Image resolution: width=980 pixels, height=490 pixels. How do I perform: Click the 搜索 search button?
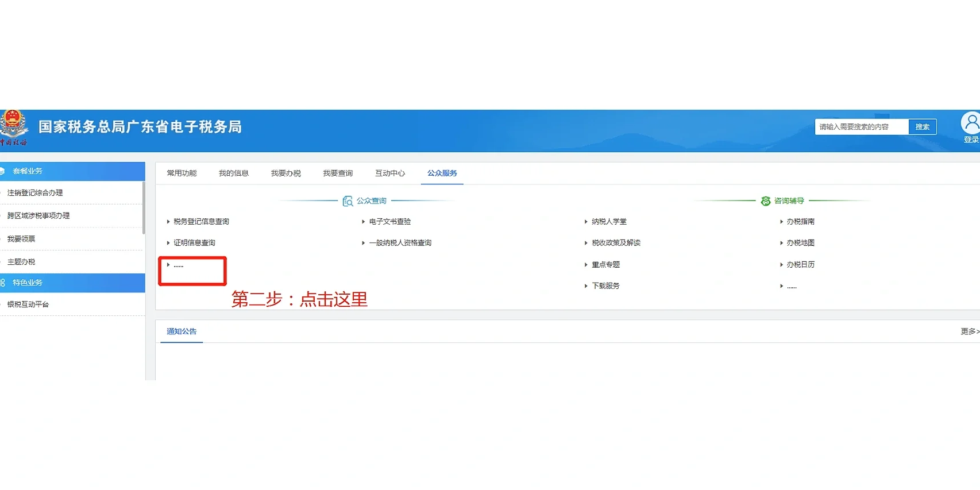tap(923, 127)
